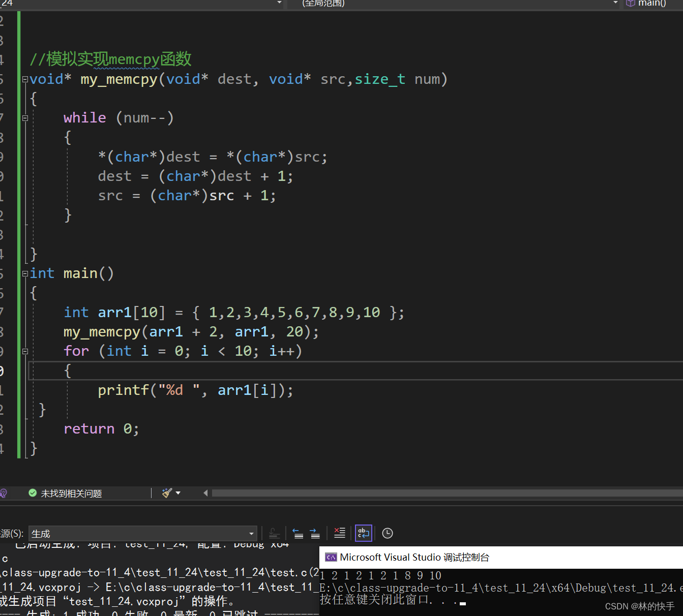Click the my_memcpy(arr1 + 2, arr1, 20) call
This screenshot has width=683, height=616.
[191, 332]
